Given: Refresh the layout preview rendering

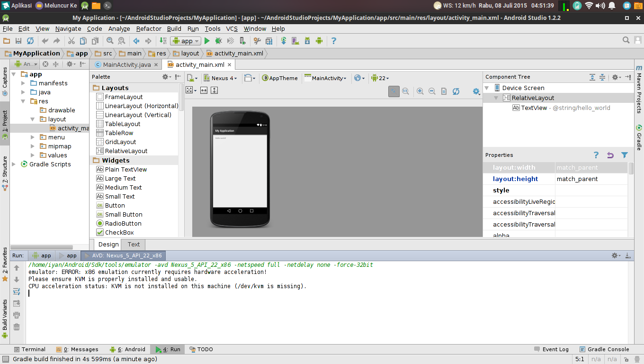Looking at the screenshot, I should (x=456, y=91).
